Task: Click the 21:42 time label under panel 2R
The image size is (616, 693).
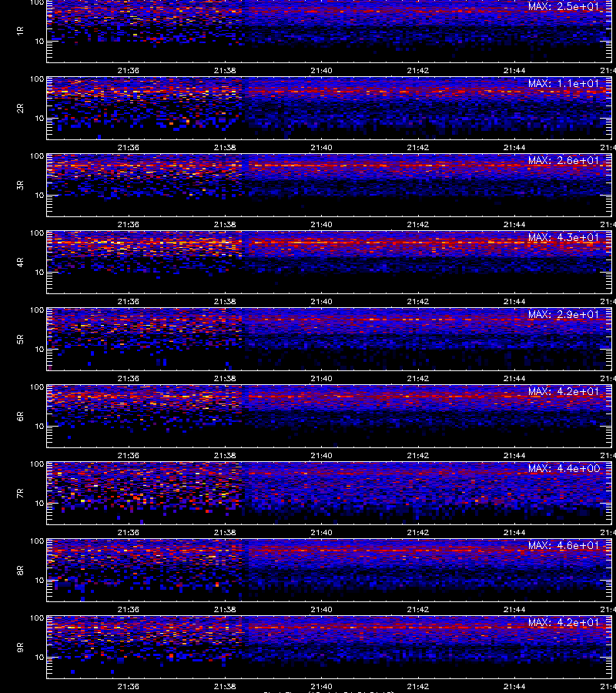Action: pyautogui.click(x=417, y=148)
